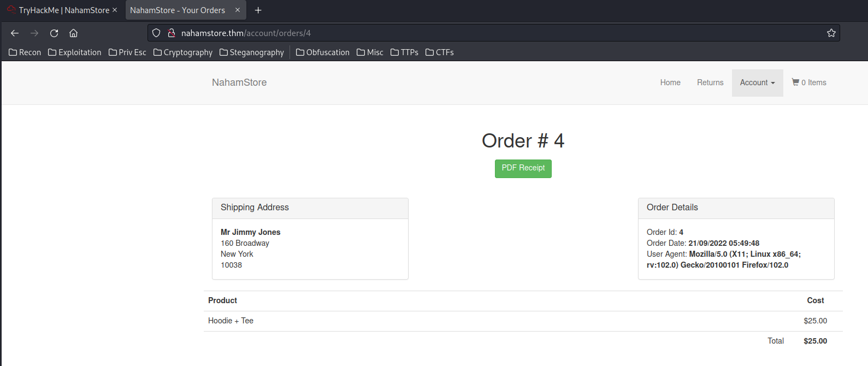Click the Product column header

[222, 300]
